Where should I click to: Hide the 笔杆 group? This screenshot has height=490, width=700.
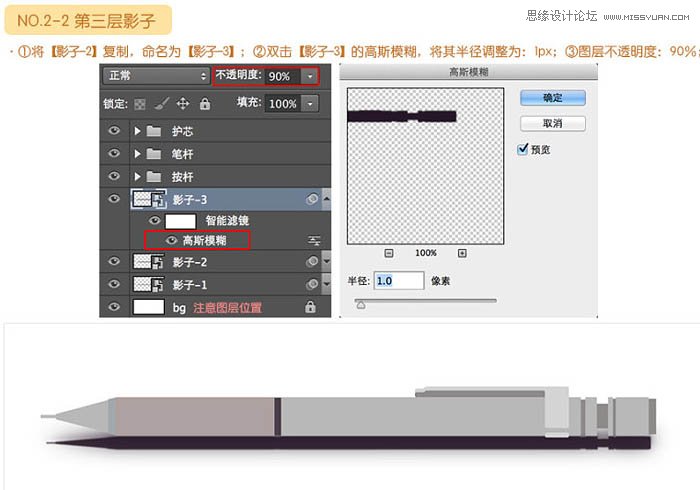(114, 153)
